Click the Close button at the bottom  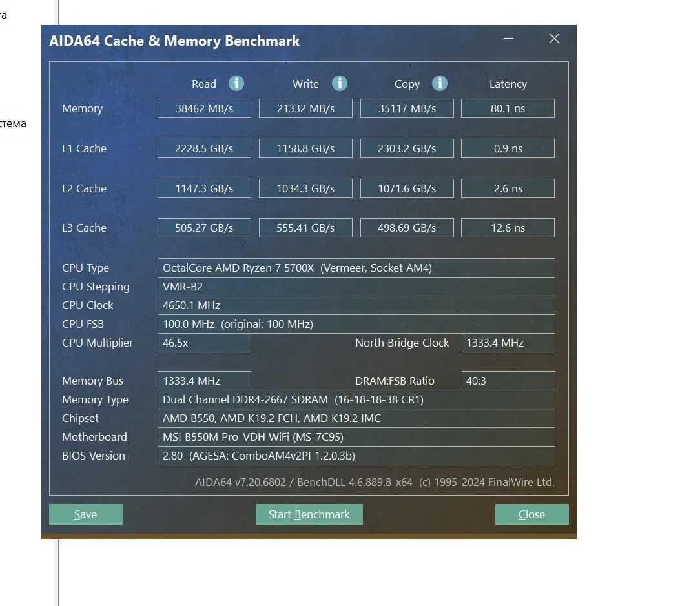click(531, 514)
